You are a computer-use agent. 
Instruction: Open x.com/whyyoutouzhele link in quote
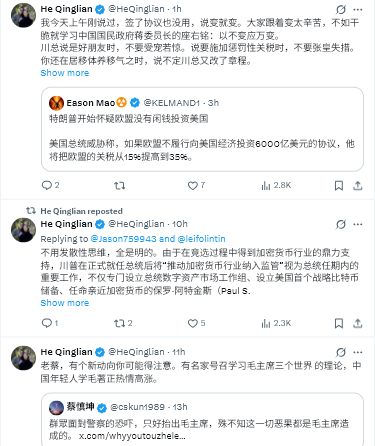click(132, 436)
